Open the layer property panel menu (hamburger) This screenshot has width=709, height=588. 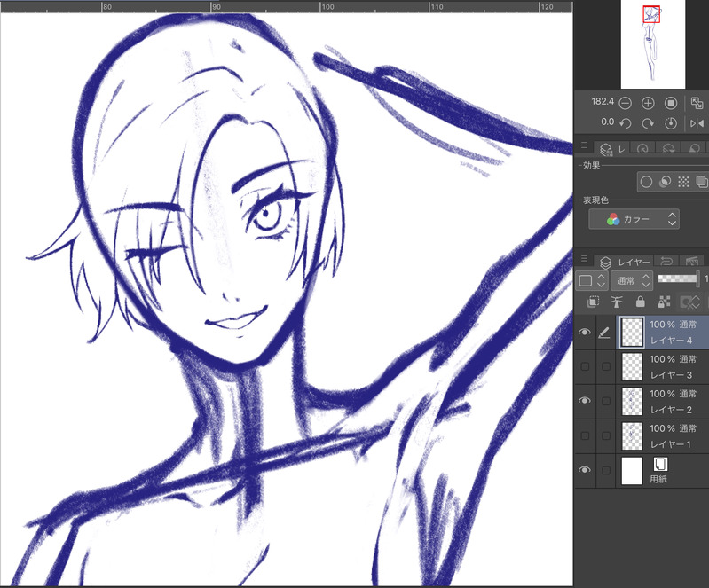click(584, 145)
